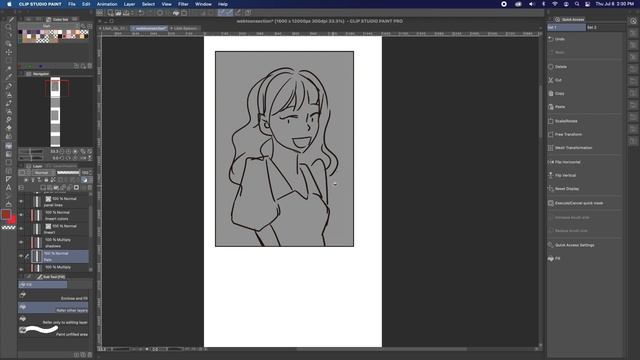The height and width of the screenshot is (360, 640).
Task: Adjust the layer opacity slider
Action: (68, 173)
